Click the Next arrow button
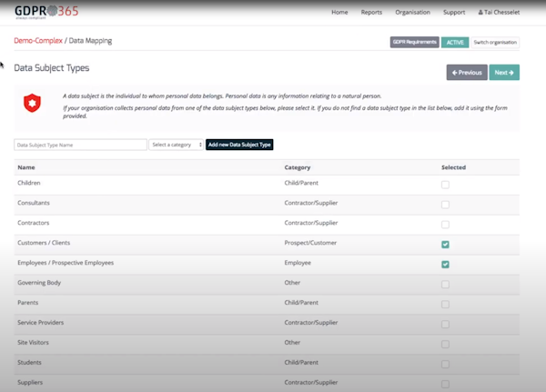 [x=503, y=72]
